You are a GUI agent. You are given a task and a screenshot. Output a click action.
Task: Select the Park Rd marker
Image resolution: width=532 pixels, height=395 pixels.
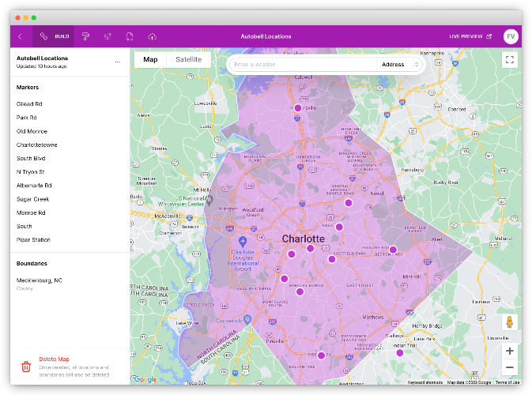pos(26,118)
